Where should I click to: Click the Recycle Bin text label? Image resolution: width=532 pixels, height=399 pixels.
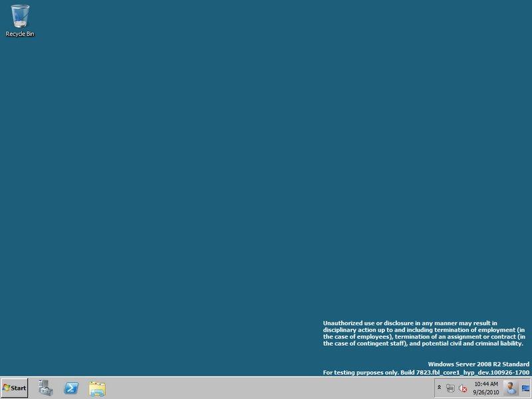pyautogui.click(x=20, y=34)
